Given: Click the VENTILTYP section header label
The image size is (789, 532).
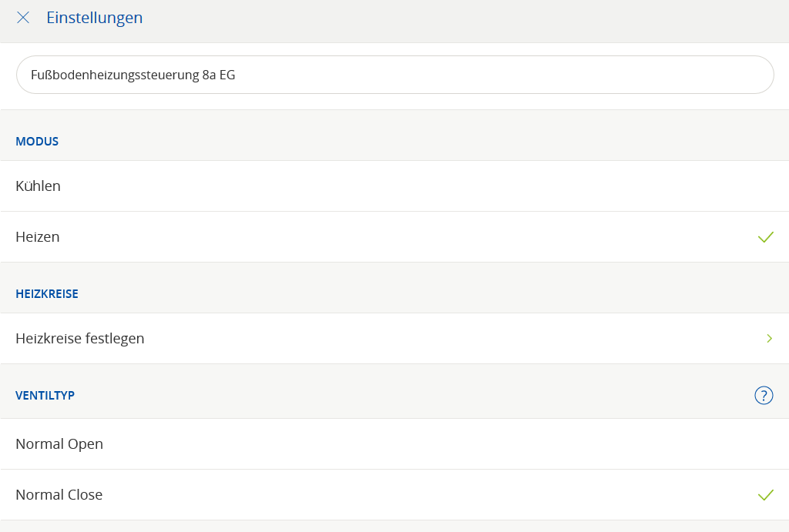Looking at the screenshot, I should 45,396.
